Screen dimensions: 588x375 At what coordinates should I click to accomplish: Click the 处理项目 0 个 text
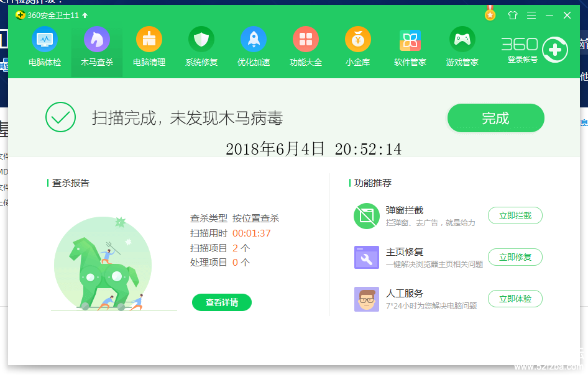coord(220,263)
